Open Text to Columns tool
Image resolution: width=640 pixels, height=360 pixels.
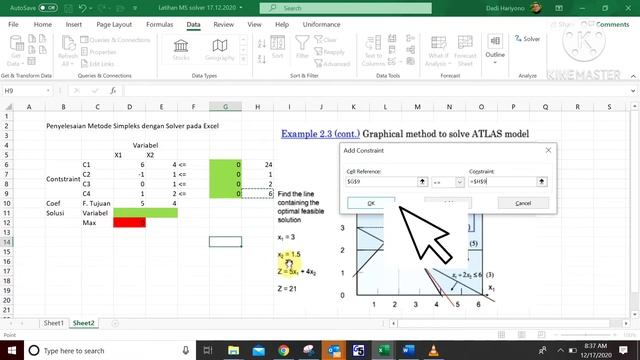coord(373,50)
